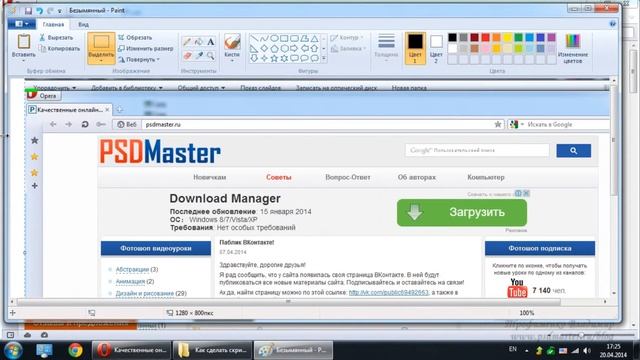Image resolution: width=640 pixels, height=360 pixels.
Task: Save via the quick access floppy icon
Action: [28, 11]
